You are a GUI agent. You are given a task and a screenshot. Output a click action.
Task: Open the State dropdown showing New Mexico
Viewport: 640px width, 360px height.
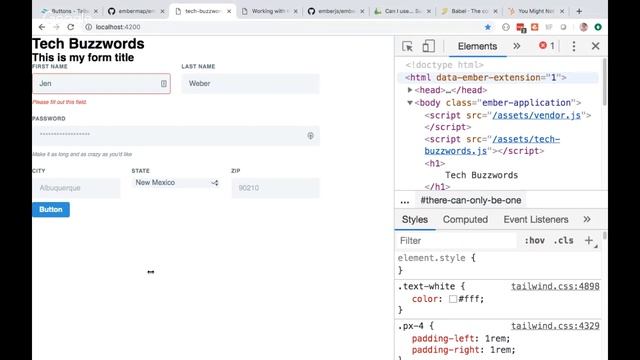(176, 183)
